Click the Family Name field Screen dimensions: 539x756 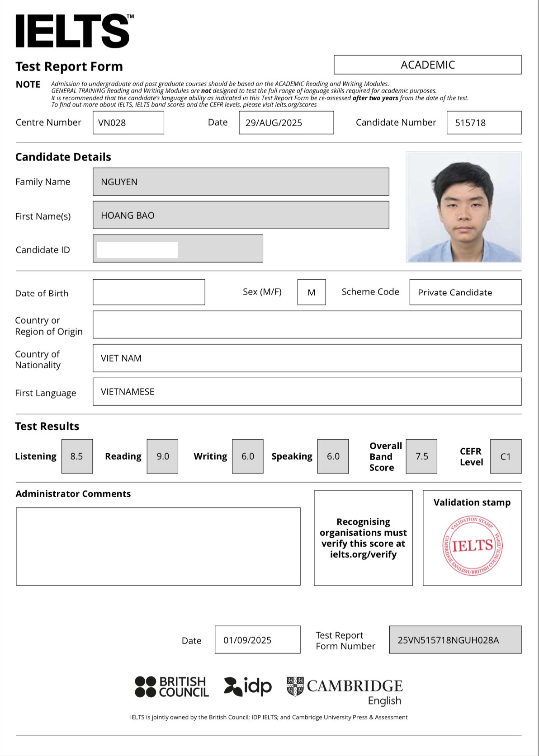(241, 182)
